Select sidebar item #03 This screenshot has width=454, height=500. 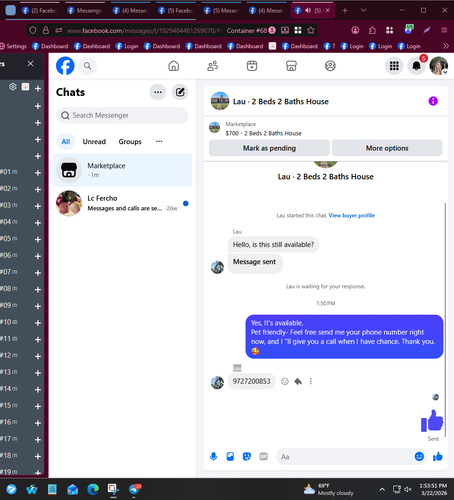pyautogui.click(x=9, y=205)
